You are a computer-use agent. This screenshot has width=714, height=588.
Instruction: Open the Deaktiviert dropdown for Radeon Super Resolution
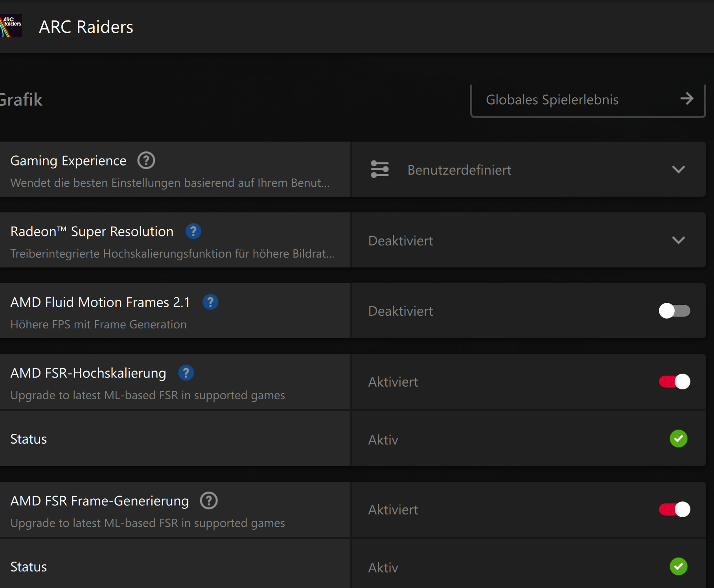pyautogui.click(x=679, y=240)
